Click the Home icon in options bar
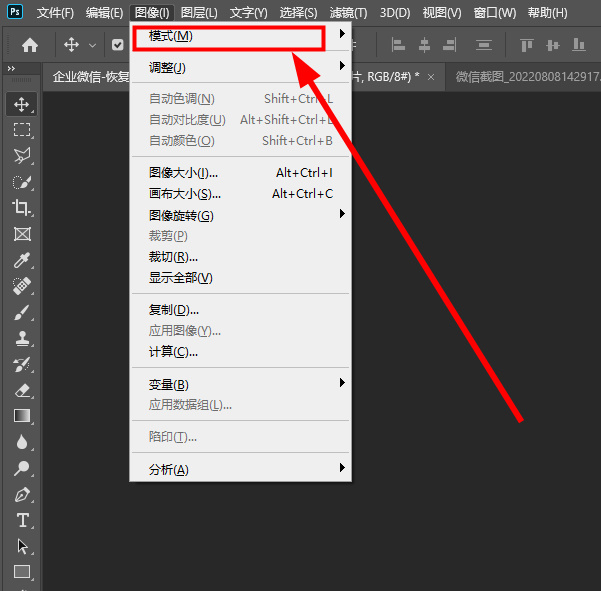Image resolution: width=601 pixels, height=591 pixels. (x=30, y=45)
